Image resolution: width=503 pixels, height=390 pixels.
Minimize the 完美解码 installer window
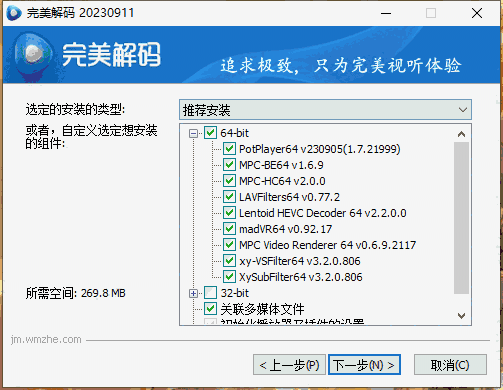coord(386,13)
